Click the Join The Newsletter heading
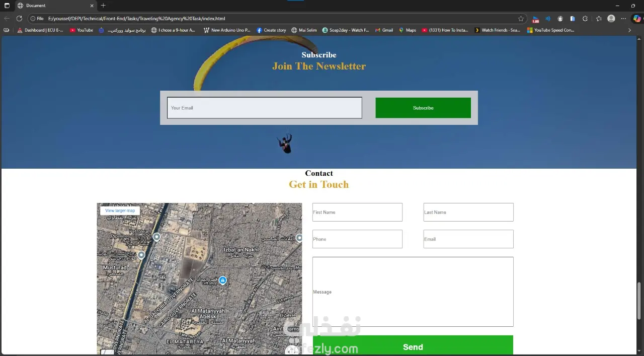The image size is (644, 356). 319,66
